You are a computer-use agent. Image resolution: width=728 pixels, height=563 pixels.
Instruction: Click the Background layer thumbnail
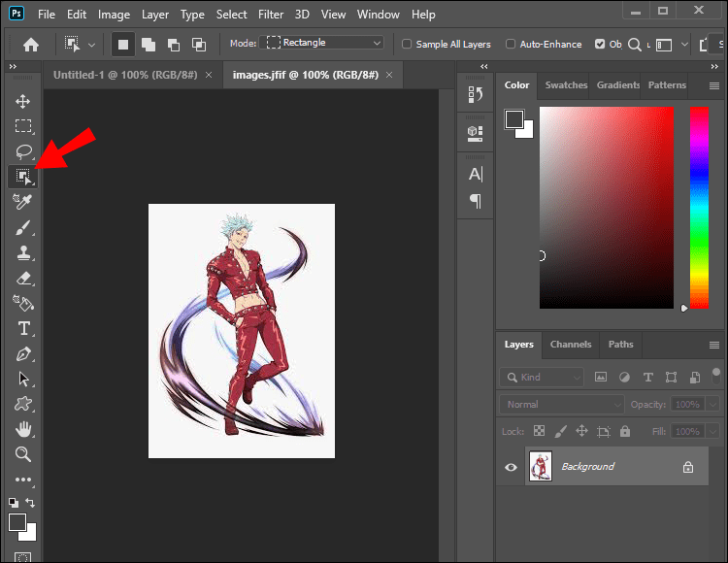(x=540, y=467)
